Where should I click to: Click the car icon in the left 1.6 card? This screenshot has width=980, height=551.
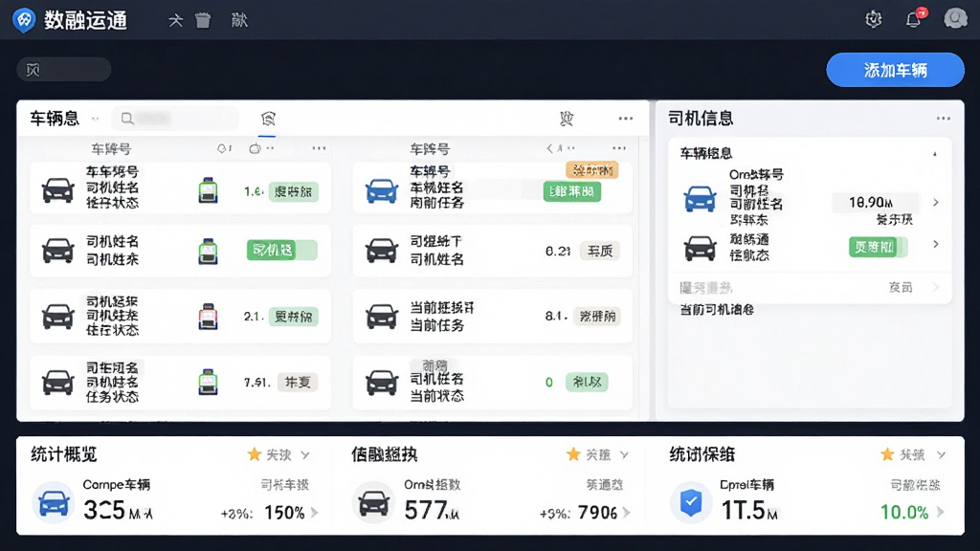(57, 190)
